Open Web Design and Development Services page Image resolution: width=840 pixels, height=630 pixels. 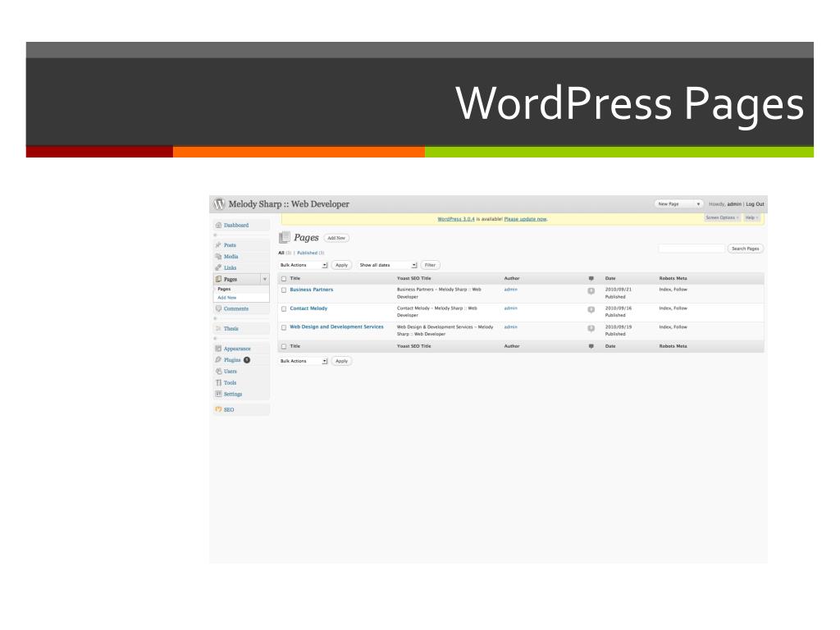click(336, 326)
